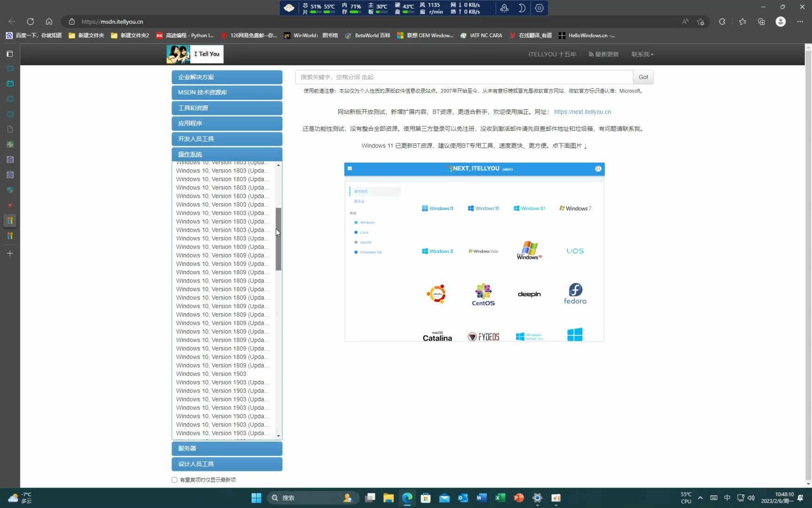The height and width of the screenshot is (508, 812).
Task: Click the ITELLYOU 十五年 menu item
Action: coord(552,54)
